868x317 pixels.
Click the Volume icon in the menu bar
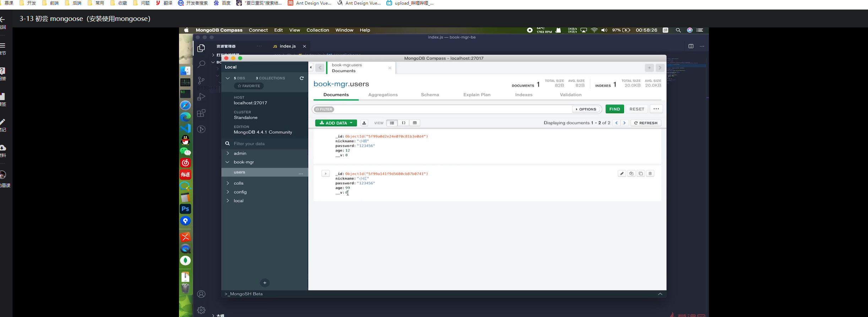(x=604, y=30)
